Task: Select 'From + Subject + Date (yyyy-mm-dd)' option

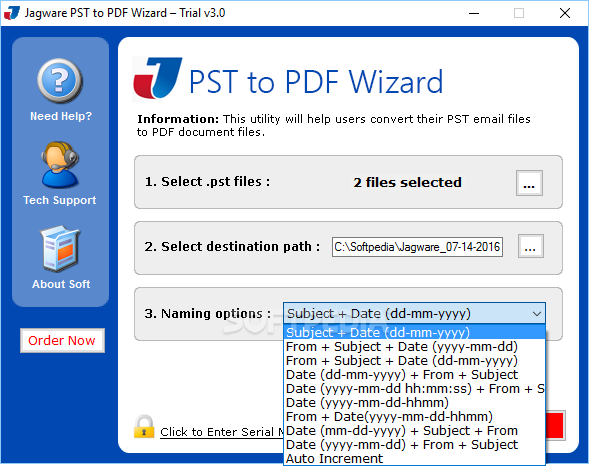Action: tap(414, 347)
